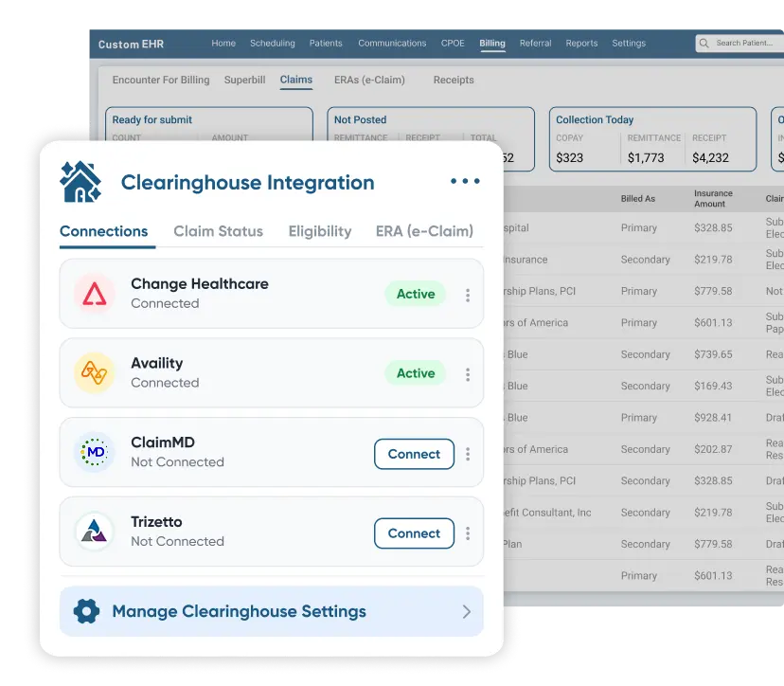Click the Not Posted summary card
784x686 pixels.
431,124
